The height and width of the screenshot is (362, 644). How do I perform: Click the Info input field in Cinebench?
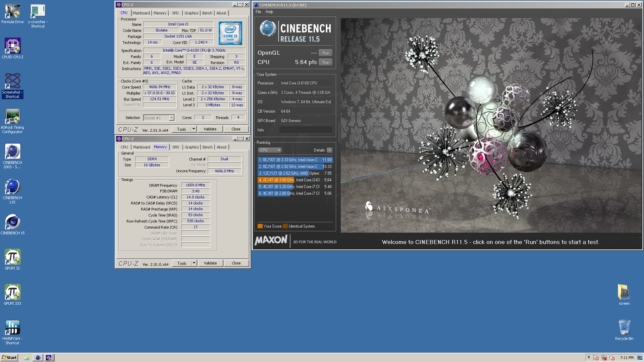click(306, 130)
